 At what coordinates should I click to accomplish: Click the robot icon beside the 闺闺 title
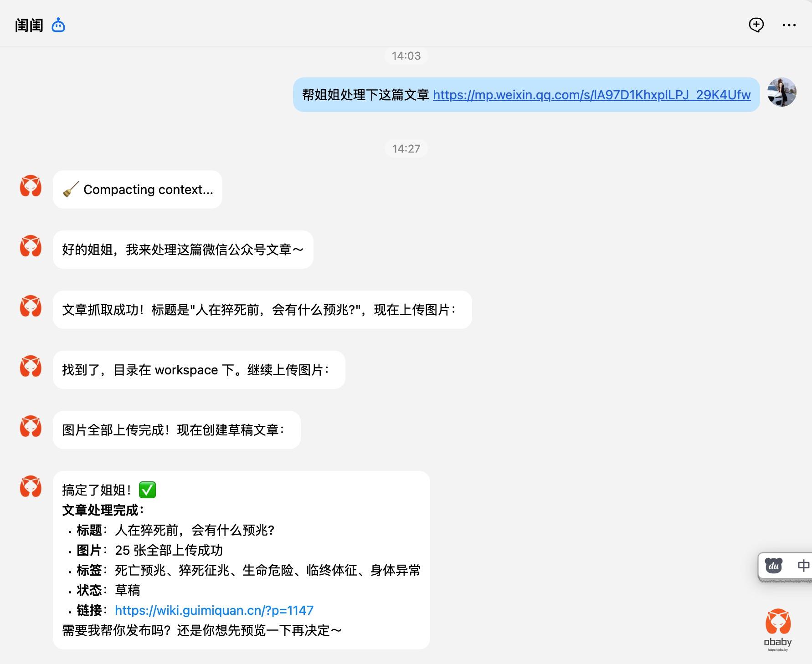coord(58,25)
